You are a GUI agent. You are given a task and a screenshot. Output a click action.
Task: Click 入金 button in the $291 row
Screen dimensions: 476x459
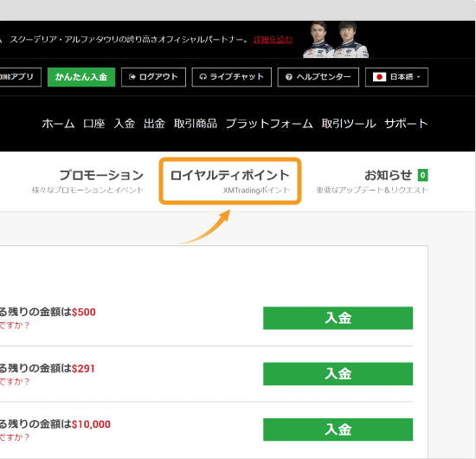click(338, 373)
